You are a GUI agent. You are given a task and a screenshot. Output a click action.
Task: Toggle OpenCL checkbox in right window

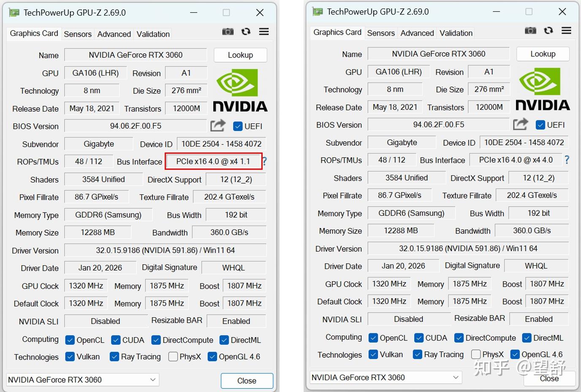tap(373, 338)
